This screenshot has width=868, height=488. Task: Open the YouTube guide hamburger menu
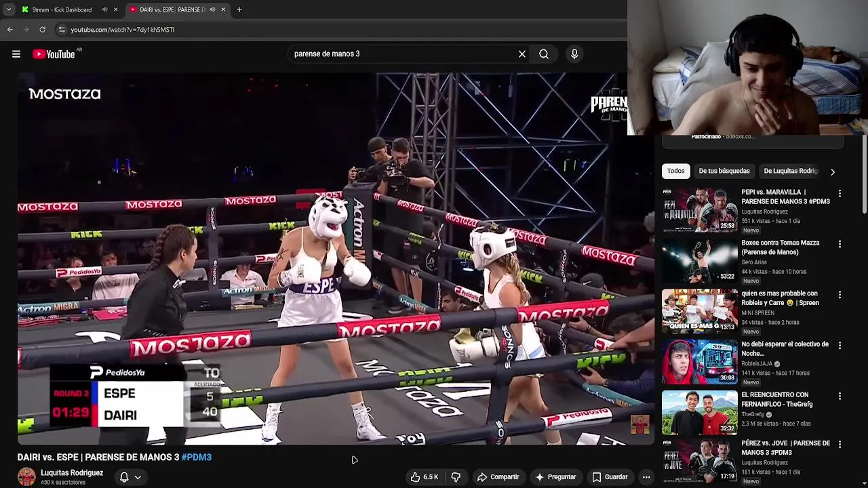click(16, 54)
